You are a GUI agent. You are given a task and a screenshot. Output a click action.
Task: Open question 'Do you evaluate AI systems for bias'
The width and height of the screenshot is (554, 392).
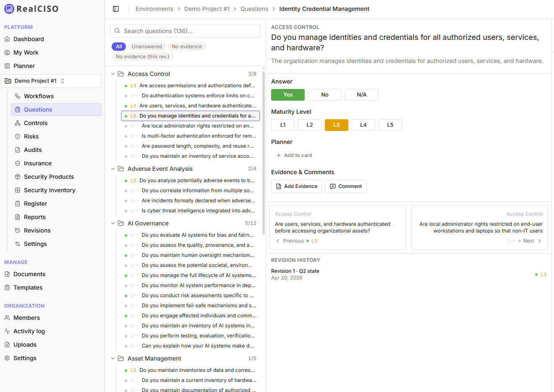tap(191, 235)
